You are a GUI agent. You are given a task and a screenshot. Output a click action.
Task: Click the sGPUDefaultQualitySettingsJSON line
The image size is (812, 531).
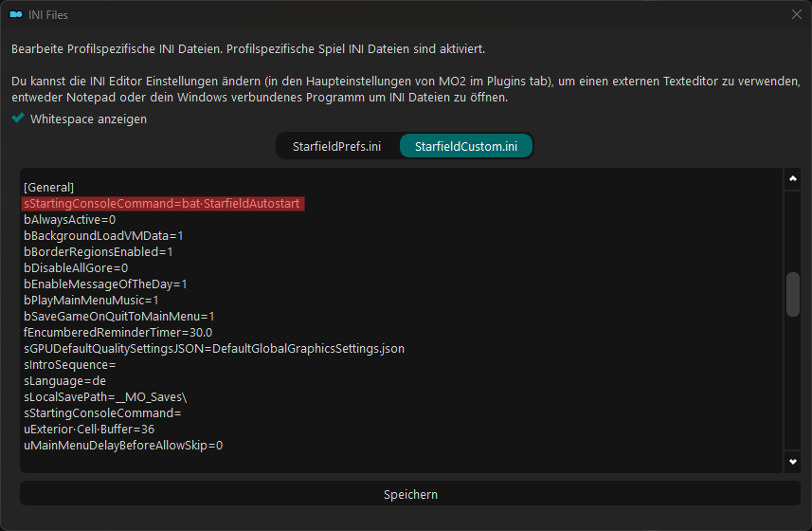(214, 349)
